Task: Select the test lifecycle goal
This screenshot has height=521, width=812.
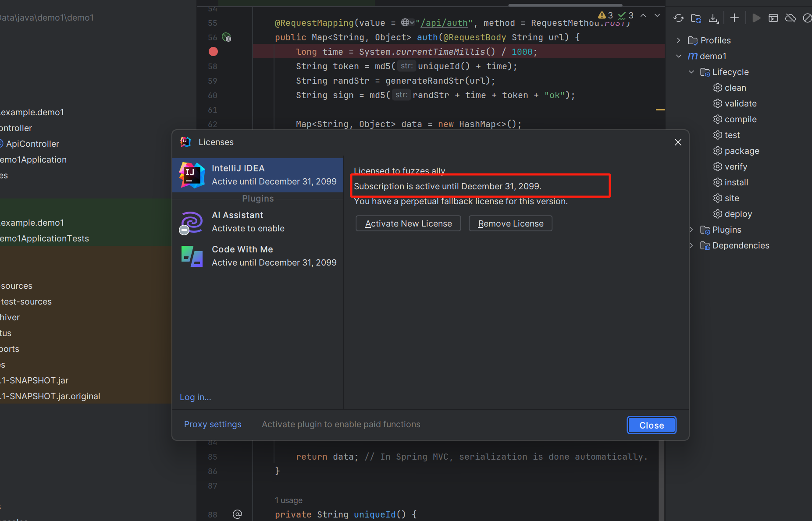Action: point(727,135)
